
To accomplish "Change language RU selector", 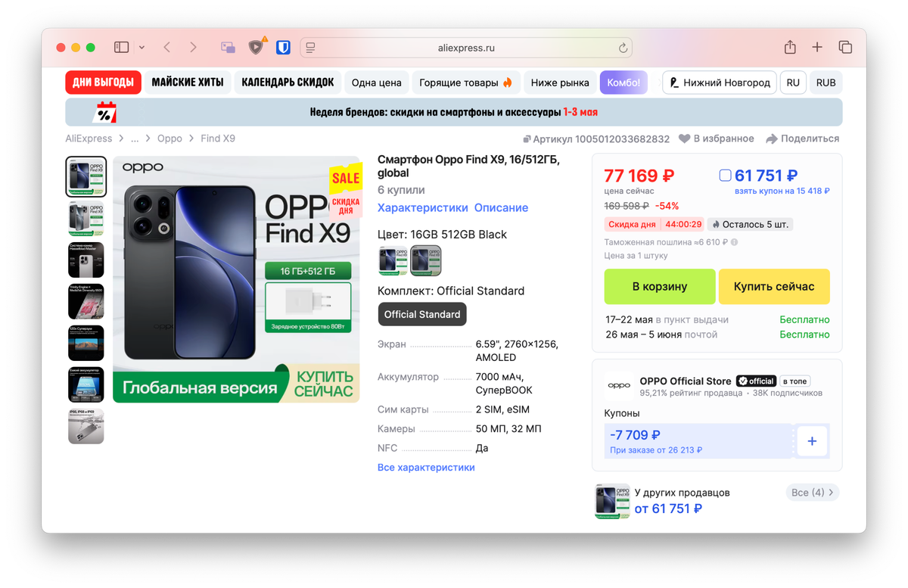I will tap(793, 82).
